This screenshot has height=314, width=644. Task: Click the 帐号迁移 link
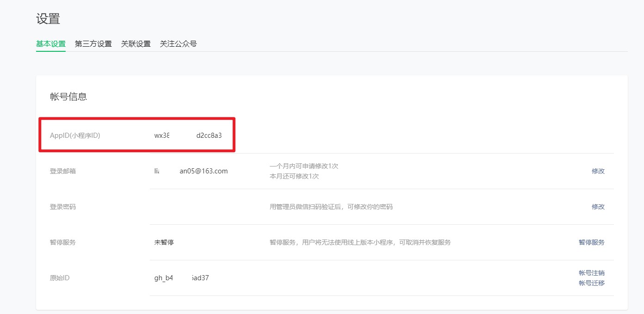(591, 283)
